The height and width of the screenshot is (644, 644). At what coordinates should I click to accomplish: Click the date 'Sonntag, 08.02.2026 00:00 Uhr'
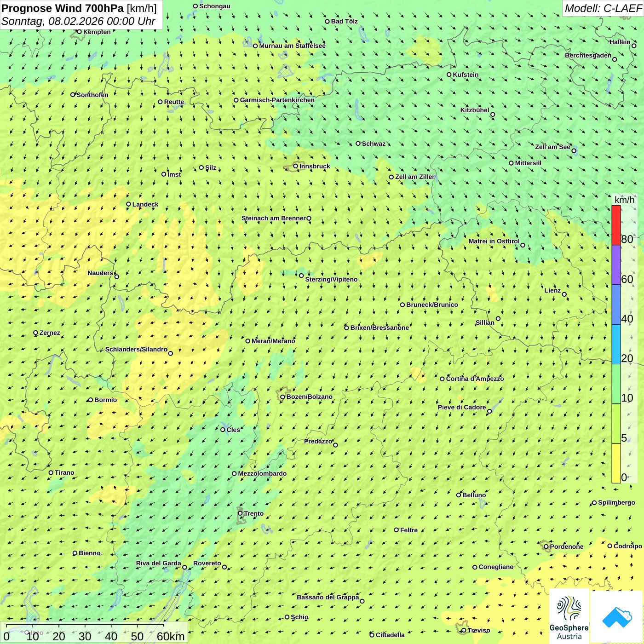pos(78,21)
